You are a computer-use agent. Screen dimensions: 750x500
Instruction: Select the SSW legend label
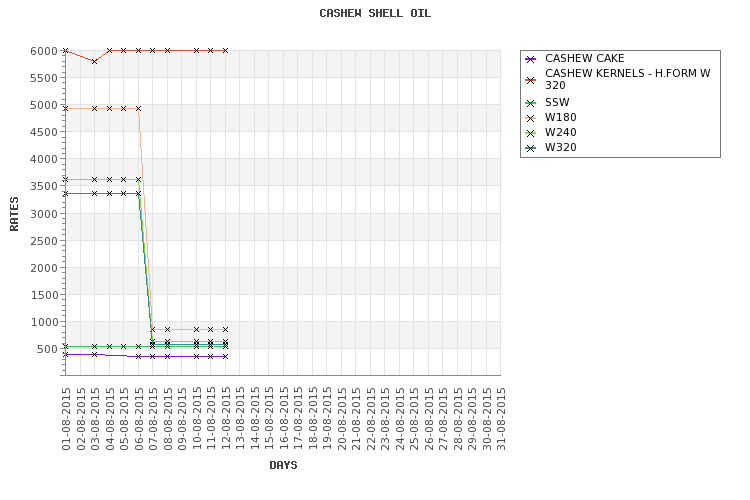[x=557, y=102]
